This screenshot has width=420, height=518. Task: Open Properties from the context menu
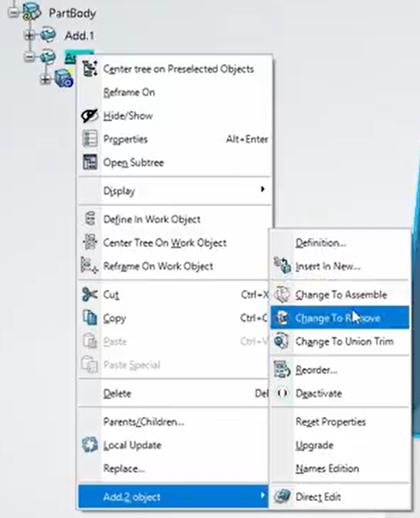tap(176, 139)
